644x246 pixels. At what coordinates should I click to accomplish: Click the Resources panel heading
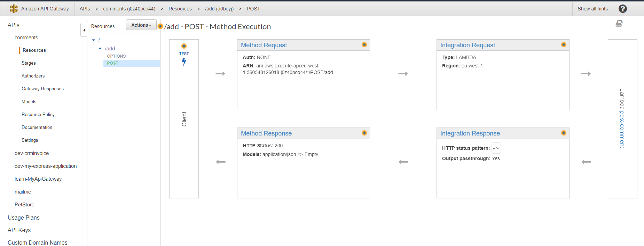click(x=103, y=26)
